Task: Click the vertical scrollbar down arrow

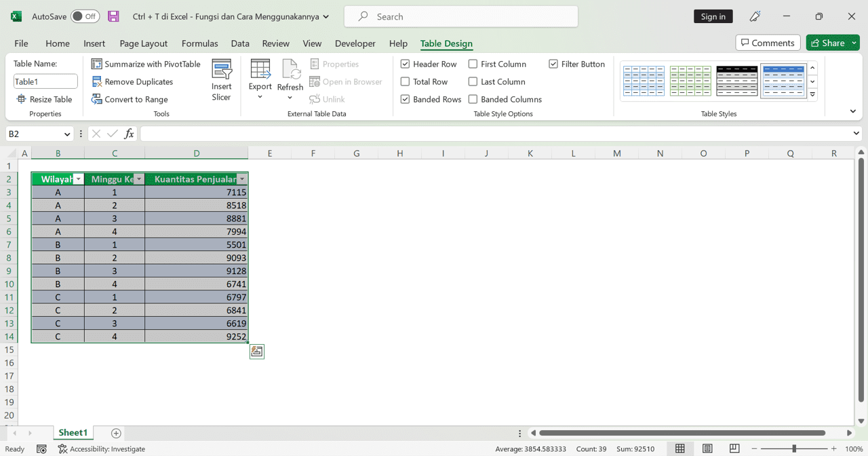Action: 861,421
